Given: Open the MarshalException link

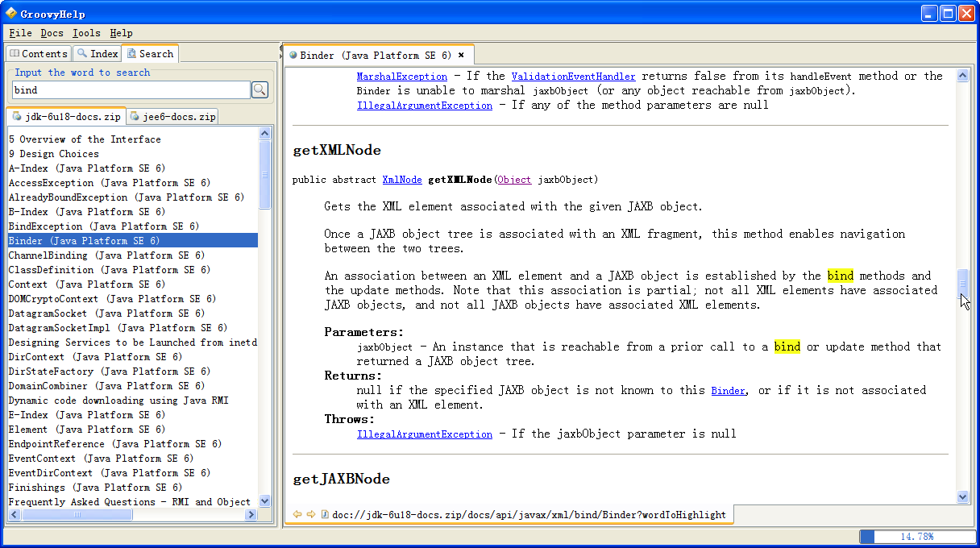Looking at the screenshot, I should point(402,76).
